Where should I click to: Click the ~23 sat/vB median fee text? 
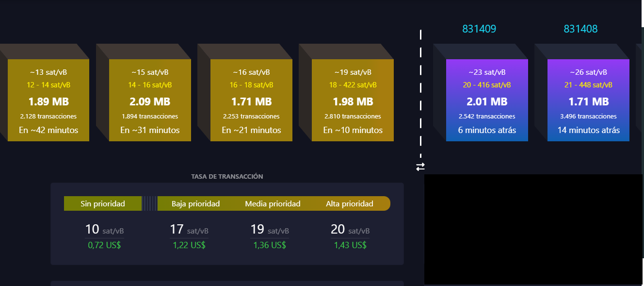pyautogui.click(x=487, y=72)
